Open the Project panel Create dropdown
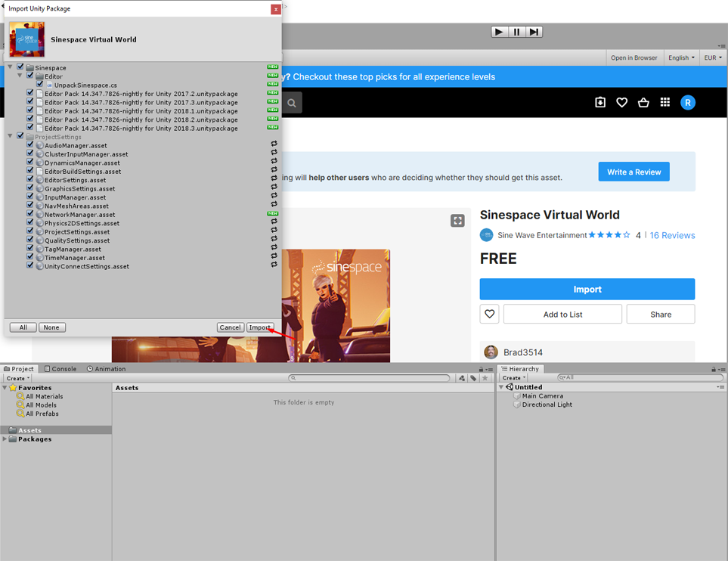728x561 pixels. (17, 378)
